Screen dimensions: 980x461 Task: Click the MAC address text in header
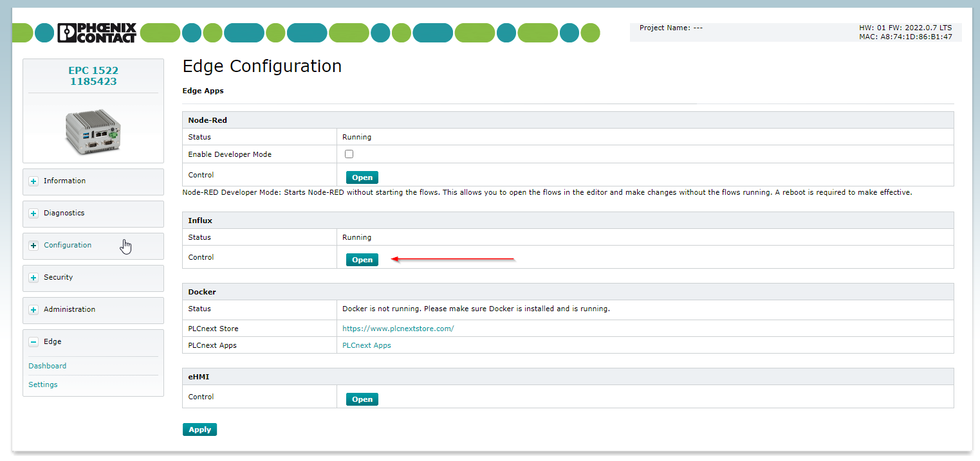tap(905, 37)
